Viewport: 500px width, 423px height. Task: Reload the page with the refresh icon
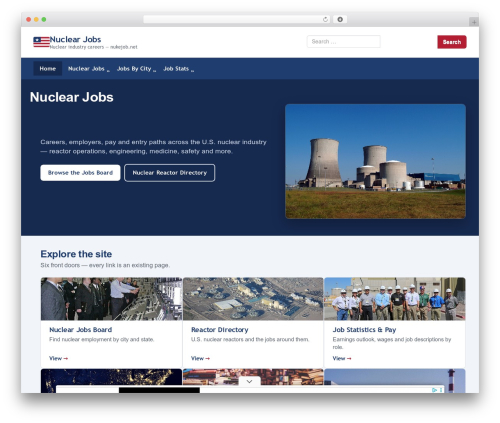click(x=325, y=20)
